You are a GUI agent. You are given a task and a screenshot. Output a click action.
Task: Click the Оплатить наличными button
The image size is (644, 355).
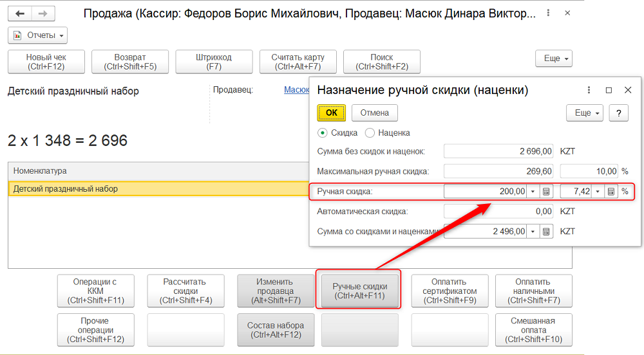coord(533,291)
